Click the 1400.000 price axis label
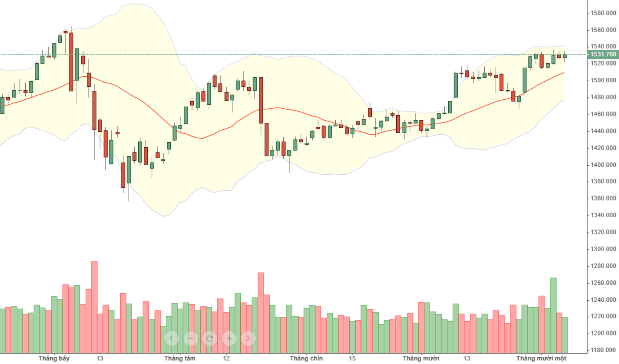The width and height of the screenshot is (619, 364). pos(603,165)
